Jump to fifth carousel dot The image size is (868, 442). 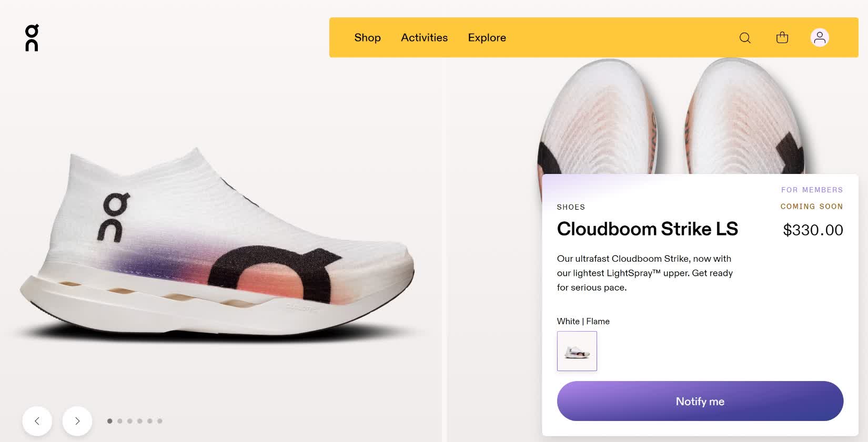coord(150,421)
